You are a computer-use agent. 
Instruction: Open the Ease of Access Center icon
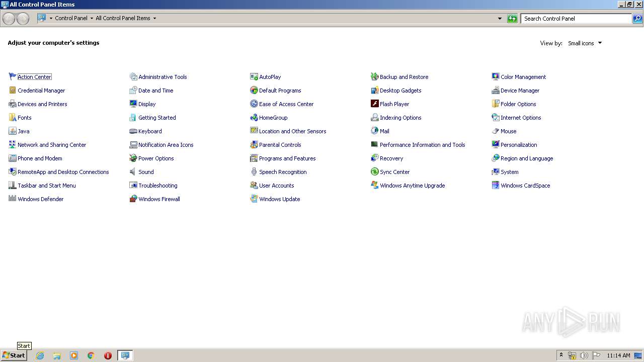pos(254,104)
